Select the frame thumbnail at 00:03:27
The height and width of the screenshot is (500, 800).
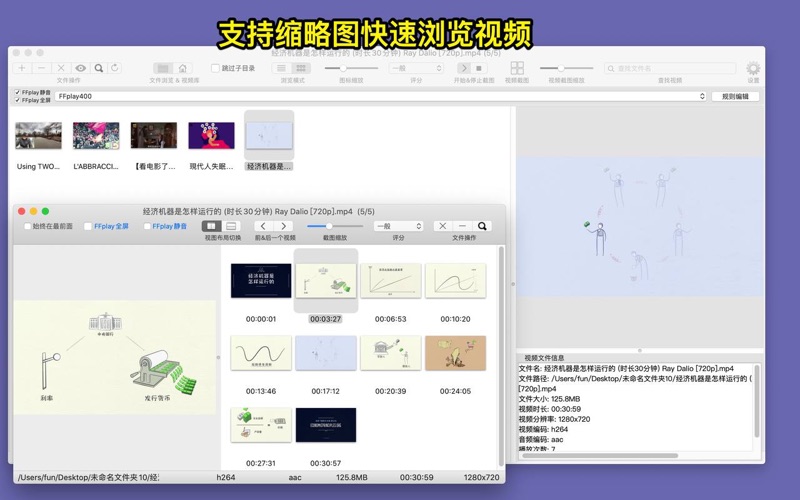(326, 281)
